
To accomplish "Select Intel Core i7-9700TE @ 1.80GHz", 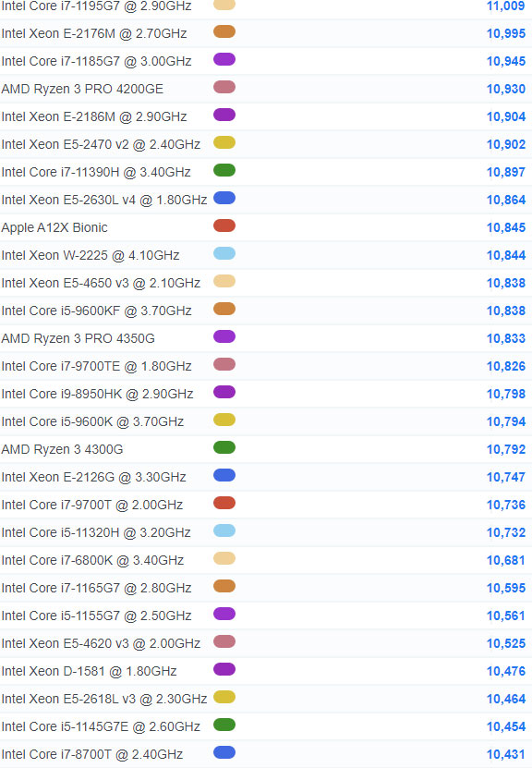I will [x=96, y=366].
